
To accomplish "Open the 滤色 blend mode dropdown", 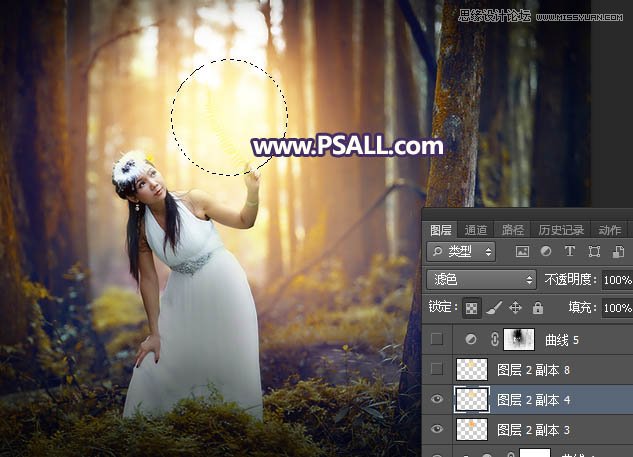I will pyautogui.click(x=481, y=279).
